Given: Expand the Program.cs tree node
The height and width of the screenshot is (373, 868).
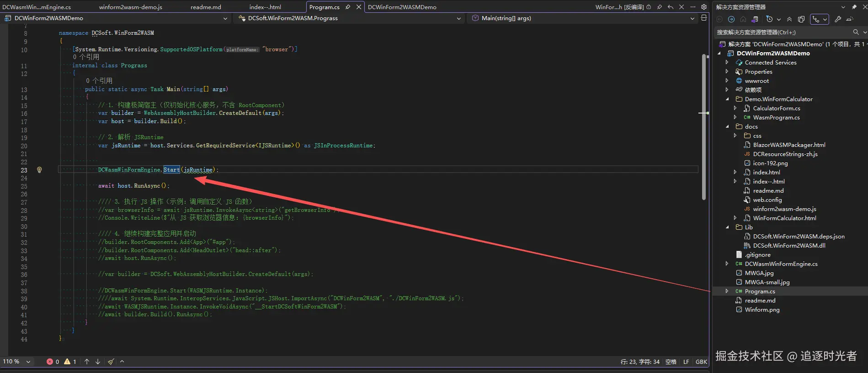Looking at the screenshot, I should click(x=727, y=291).
